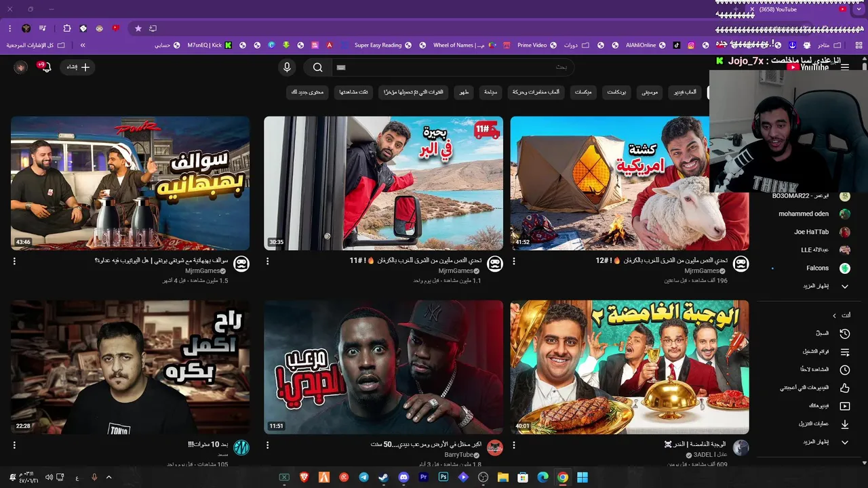The image size is (868, 488).
Task: Select the سياحة filter chip
Action: pos(490,91)
